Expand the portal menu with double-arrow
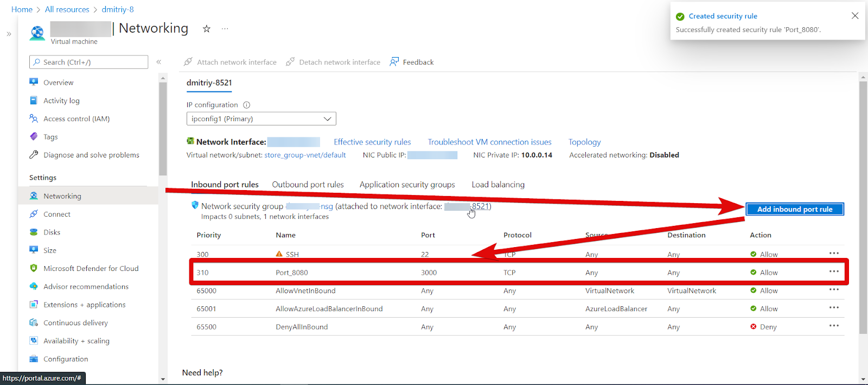The image size is (868, 385). tap(9, 34)
